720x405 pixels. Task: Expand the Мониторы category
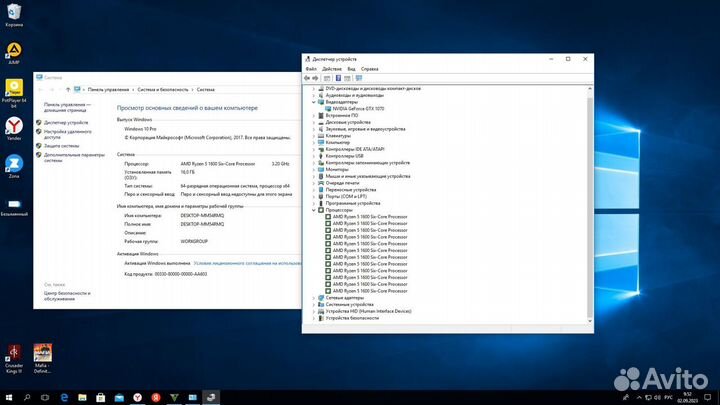pos(315,169)
